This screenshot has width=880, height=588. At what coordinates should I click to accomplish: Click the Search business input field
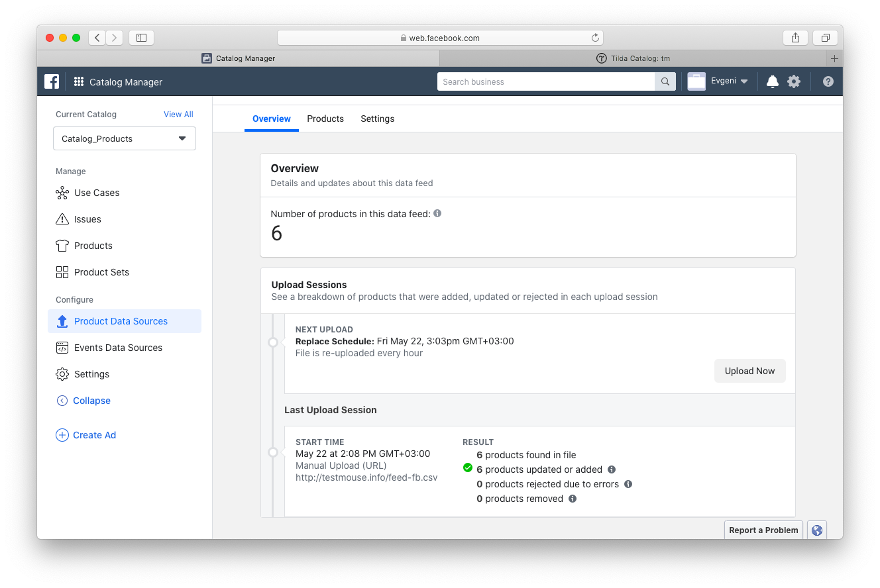pyautogui.click(x=546, y=81)
